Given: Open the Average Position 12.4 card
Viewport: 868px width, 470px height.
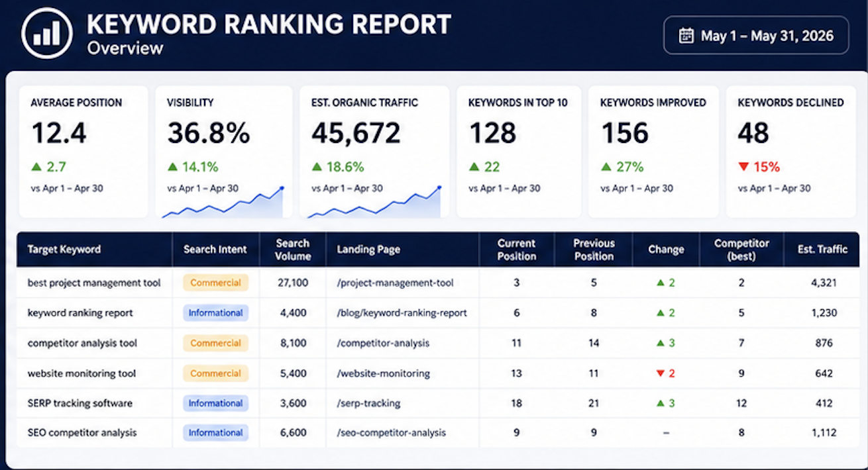Looking at the screenshot, I should click(x=83, y=152).
